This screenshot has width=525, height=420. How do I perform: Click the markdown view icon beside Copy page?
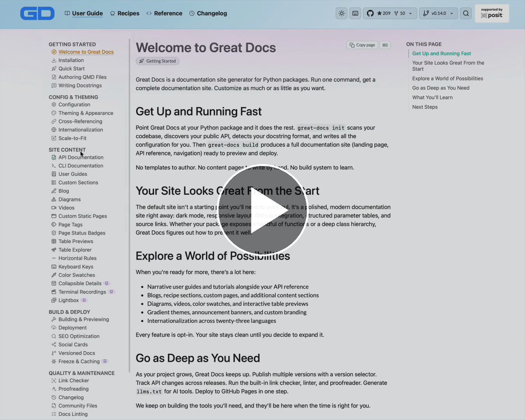(x=385, y=45)
